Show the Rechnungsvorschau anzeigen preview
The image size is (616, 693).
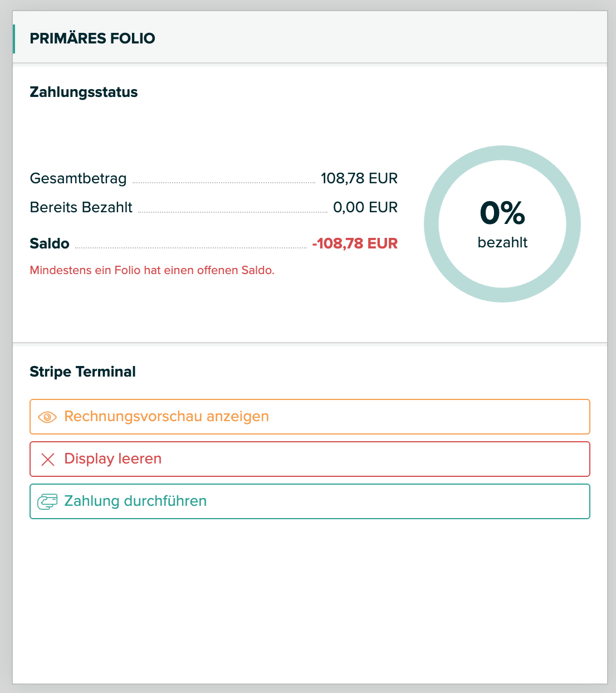tap(167, 417)
